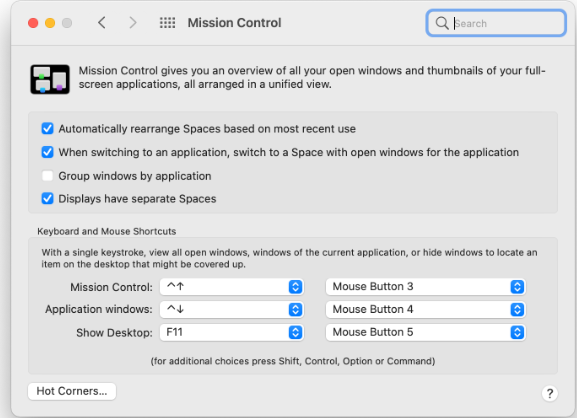Go forward using the right chevron

coord(133,23)
